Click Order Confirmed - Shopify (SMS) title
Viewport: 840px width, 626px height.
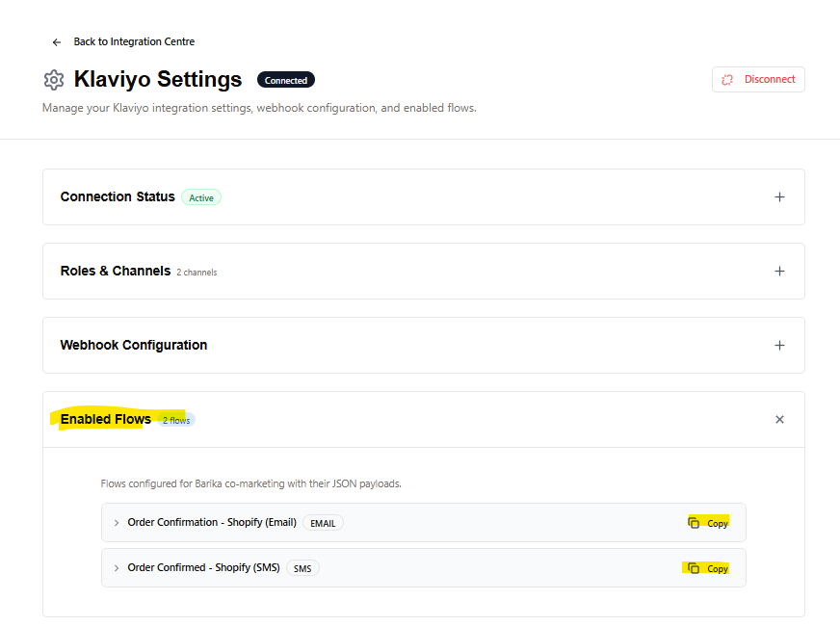(203, 567)
